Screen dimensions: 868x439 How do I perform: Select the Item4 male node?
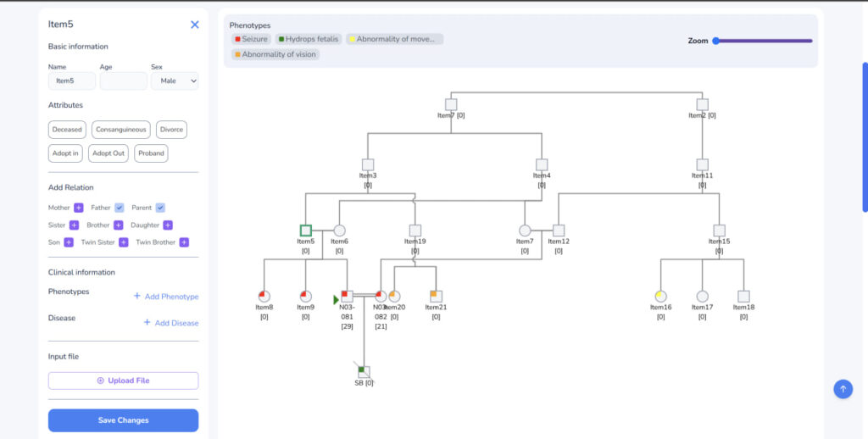[x=542, y=164]
